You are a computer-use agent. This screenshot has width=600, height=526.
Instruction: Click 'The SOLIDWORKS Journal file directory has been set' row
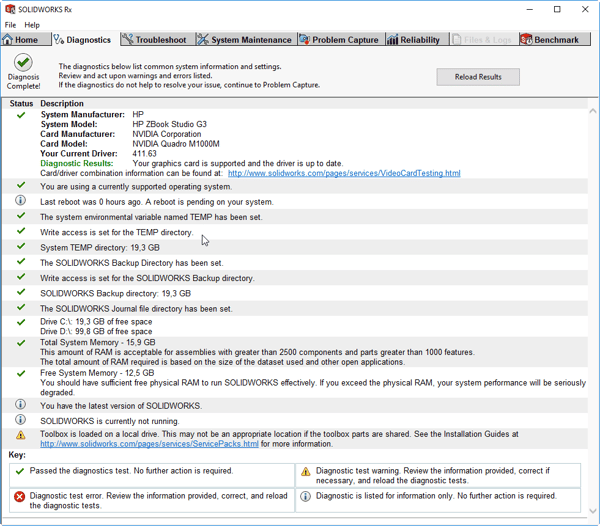pyautogui.click(x=295, y=309)
